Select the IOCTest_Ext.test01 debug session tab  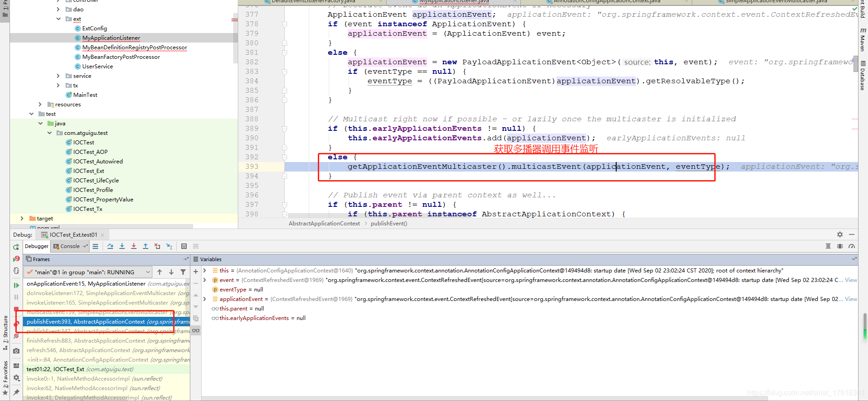coord(73,234)
